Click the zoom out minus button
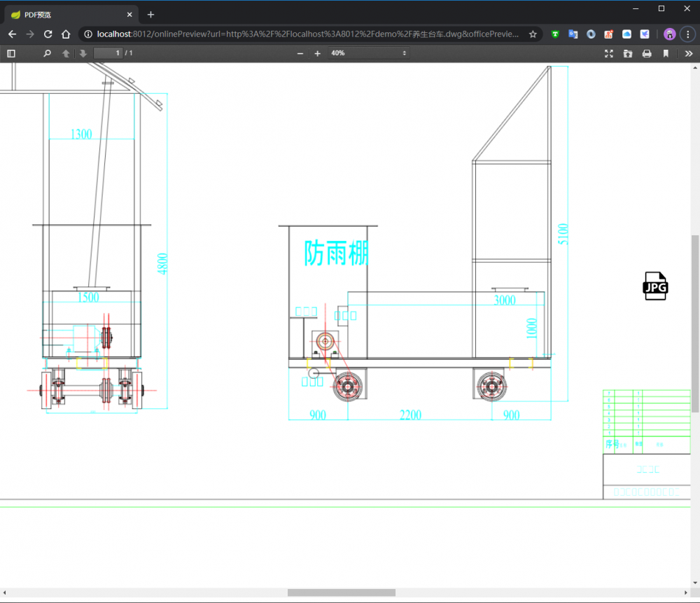Image resolution: width=700 pixels, height=603 pixels. [x=300, y=53]
